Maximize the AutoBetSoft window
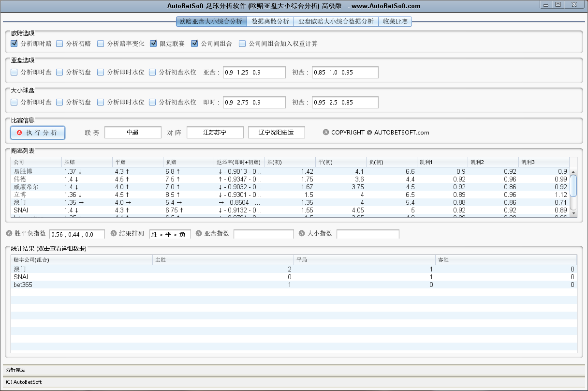588x391 pixels. [558, 4]
